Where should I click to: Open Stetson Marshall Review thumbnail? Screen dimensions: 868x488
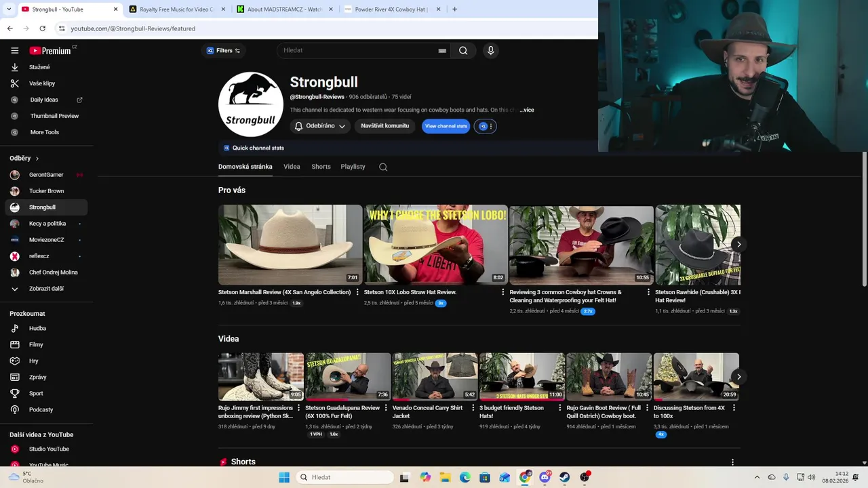(290, 245)
